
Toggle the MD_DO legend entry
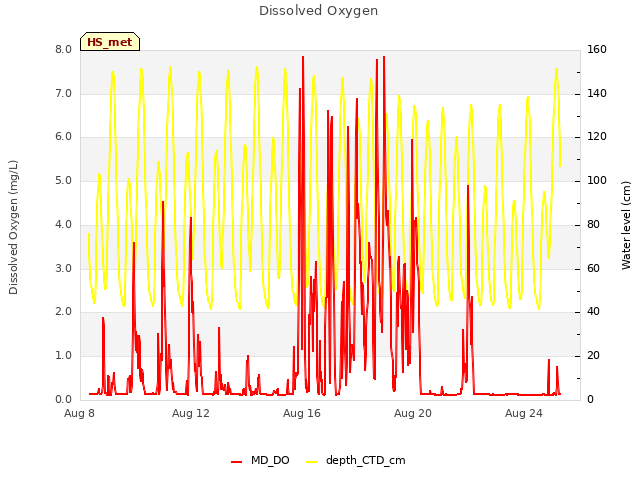click(260, 460)
